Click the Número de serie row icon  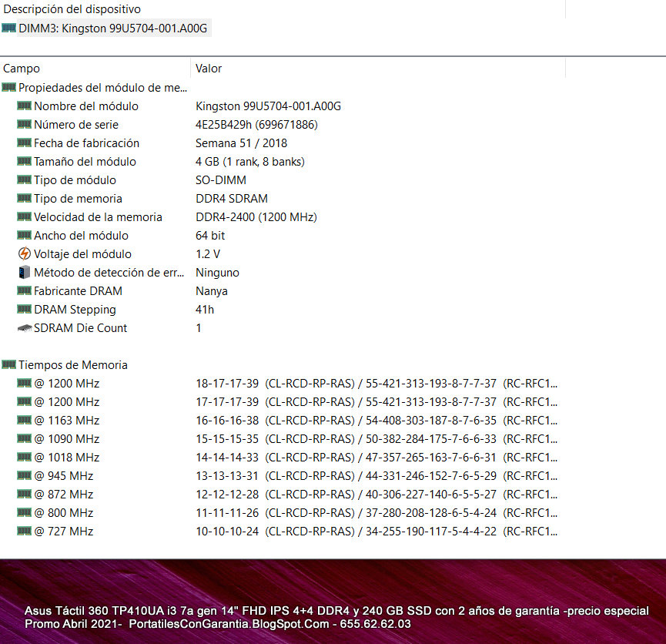tap(24, 124)
